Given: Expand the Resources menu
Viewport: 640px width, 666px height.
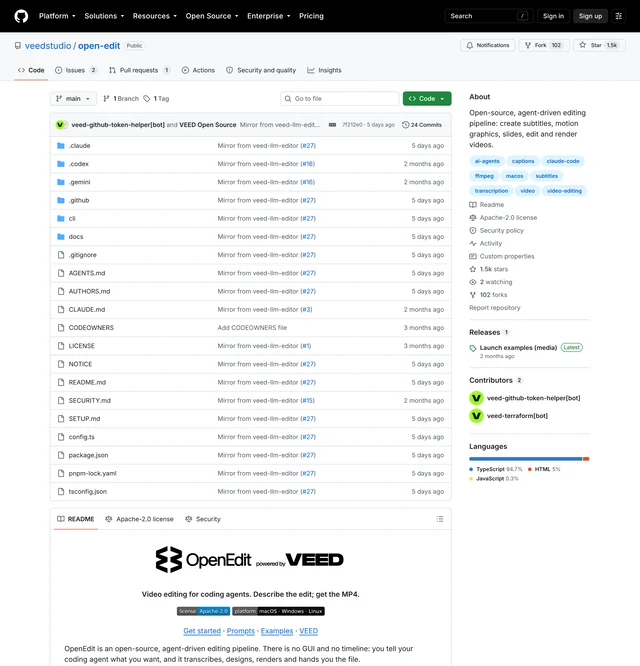Looking at the screenshot, I should (x=155, y=16).
